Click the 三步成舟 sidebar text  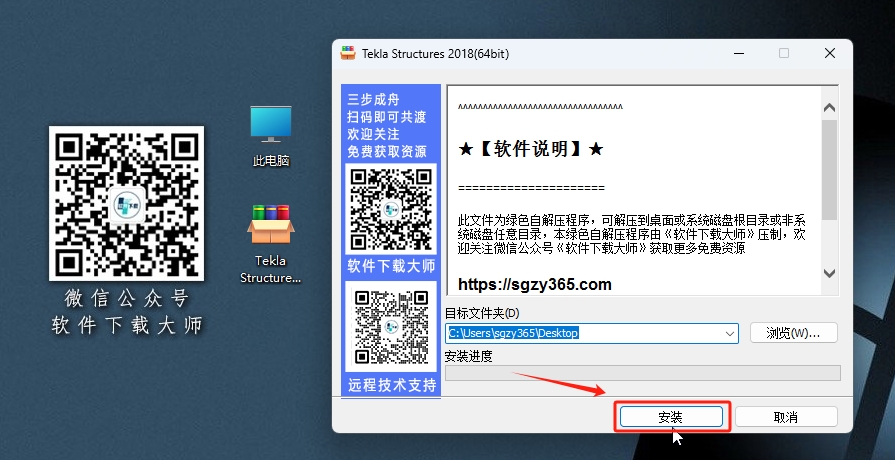pyautogui.click(x=373, y=100)
